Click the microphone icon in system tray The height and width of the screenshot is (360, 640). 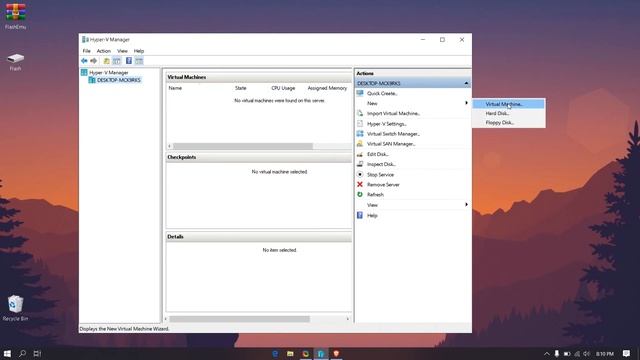[x=557, y=353]
